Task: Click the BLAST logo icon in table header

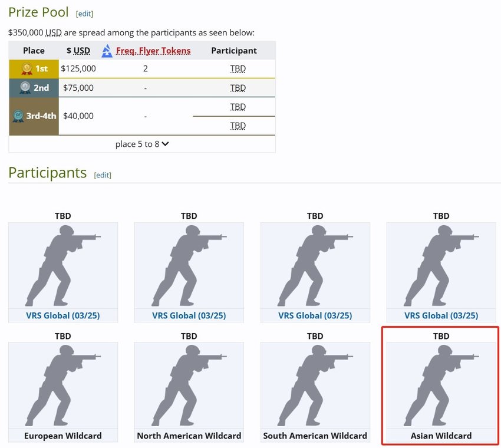Action: [107, 51]
